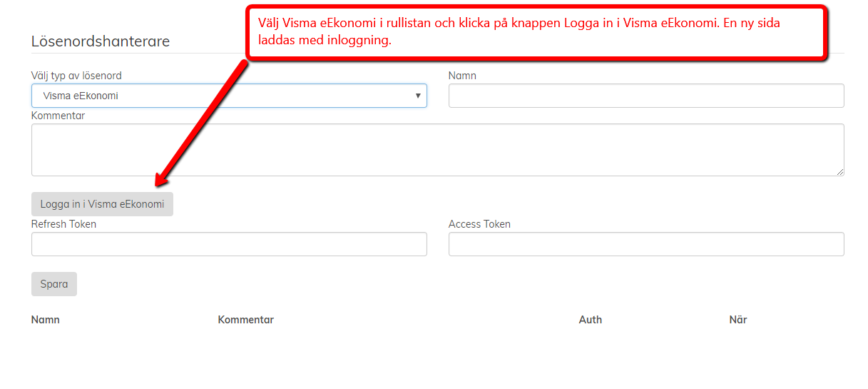The image size is (868, 389).
Task: Click the Refresh Token field
Action: (x=229, y=244)
